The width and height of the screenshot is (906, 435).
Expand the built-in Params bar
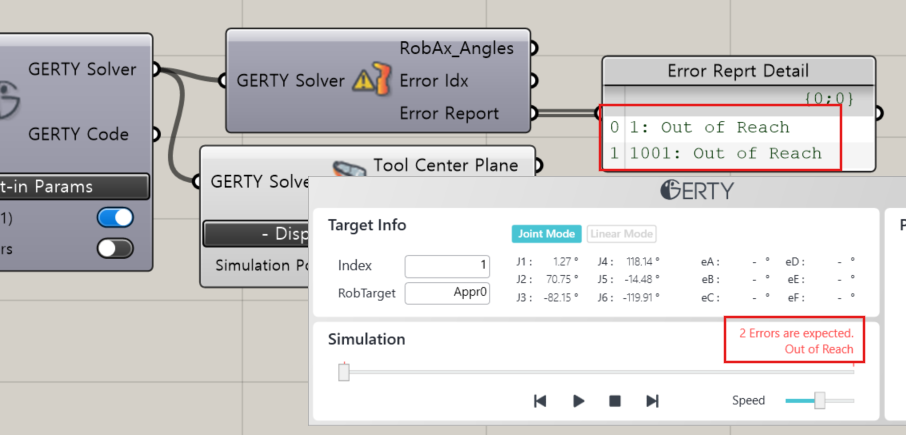[x=73, y=187]
